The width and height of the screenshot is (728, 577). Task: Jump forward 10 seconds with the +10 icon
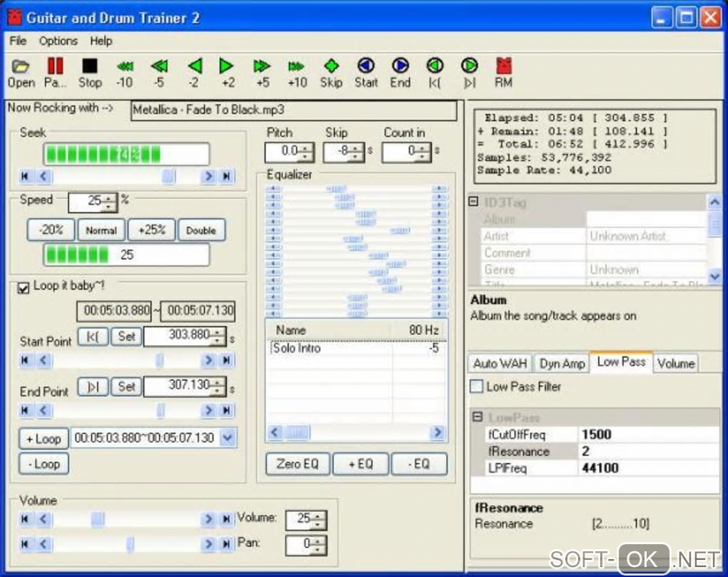pyautogui.click(x=297, y=73)
